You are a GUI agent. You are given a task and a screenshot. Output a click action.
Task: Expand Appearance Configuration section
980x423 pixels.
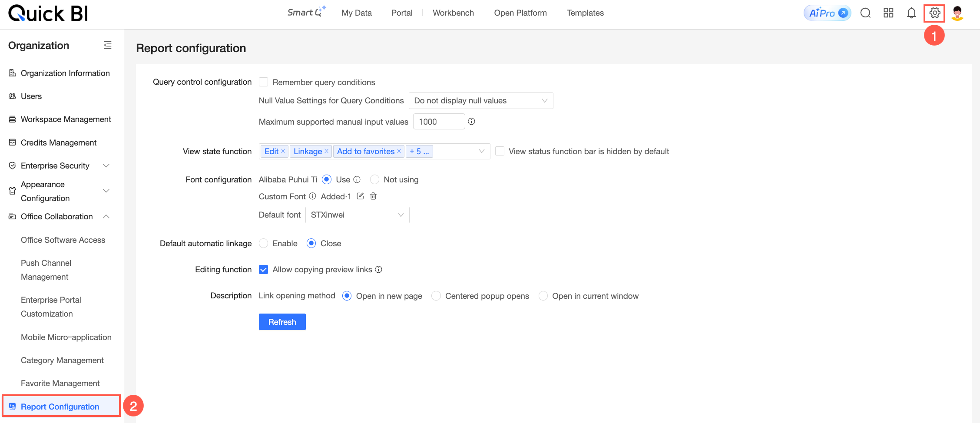pyautogui.click(x=106, y=191)
